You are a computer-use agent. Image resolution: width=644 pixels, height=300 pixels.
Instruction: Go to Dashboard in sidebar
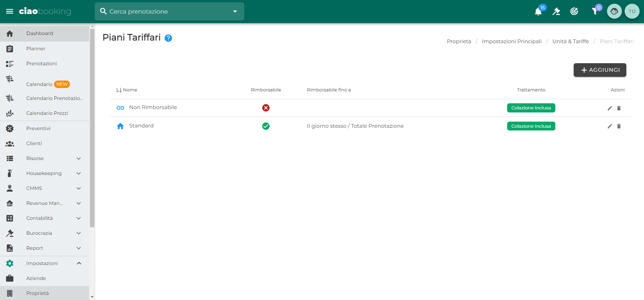[x=45, y=34]
